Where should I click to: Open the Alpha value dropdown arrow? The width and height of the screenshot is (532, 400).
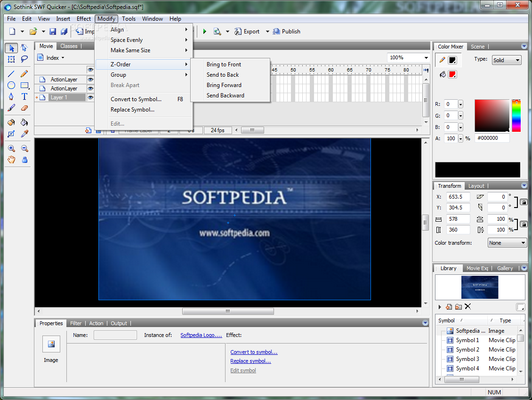(x=460, y=138)
